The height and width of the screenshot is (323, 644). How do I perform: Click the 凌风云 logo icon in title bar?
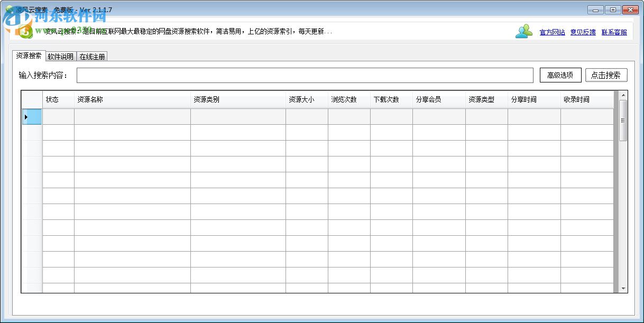pyautogui.click(x=10, y=9)
